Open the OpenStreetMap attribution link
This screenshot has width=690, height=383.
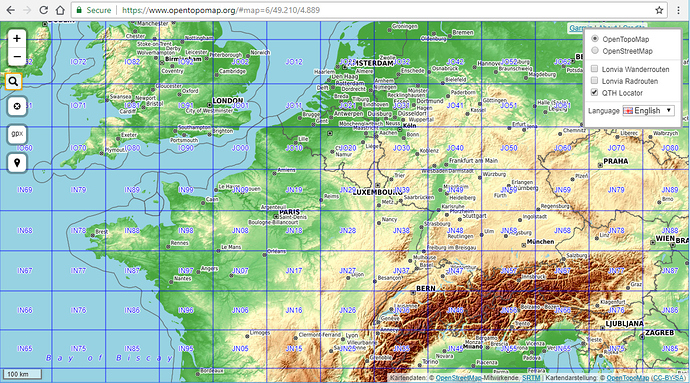tap(459, 378)
